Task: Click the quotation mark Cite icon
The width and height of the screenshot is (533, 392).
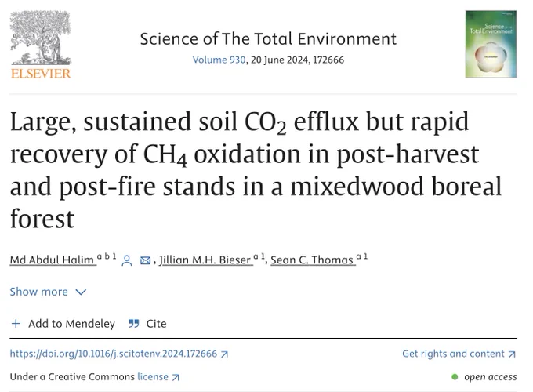Action: click(134, 323)
